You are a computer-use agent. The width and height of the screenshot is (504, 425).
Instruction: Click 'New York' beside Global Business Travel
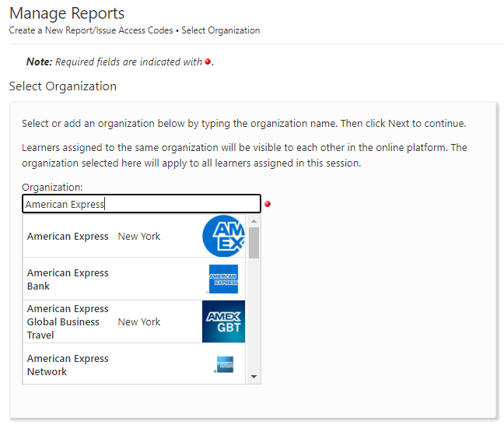tap(139, 321)
